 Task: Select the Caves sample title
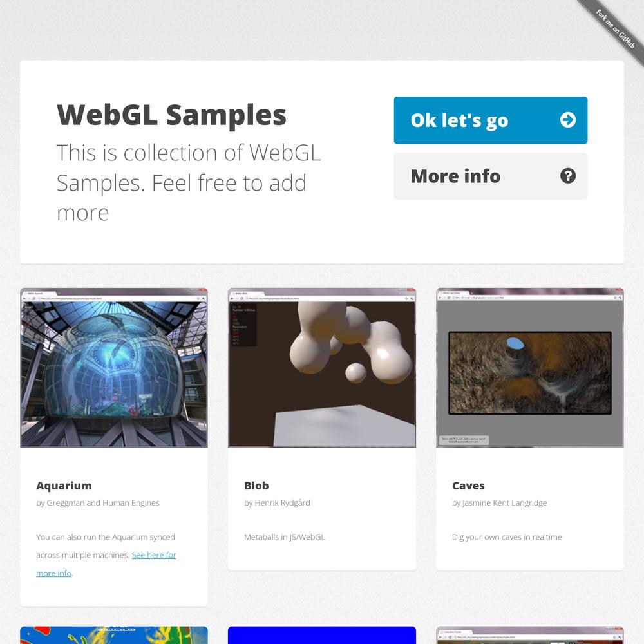point(468,486)
